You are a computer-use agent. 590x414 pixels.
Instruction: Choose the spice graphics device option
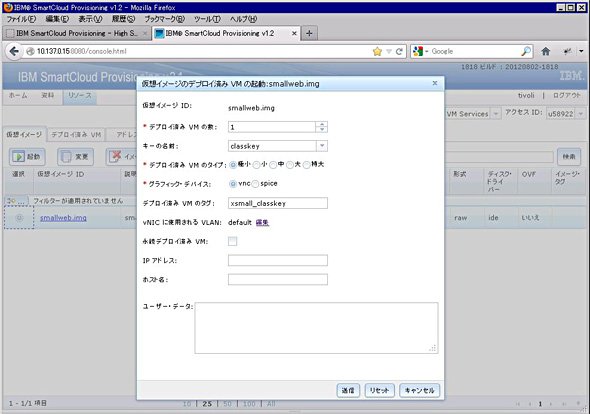(x=255, y=184)
